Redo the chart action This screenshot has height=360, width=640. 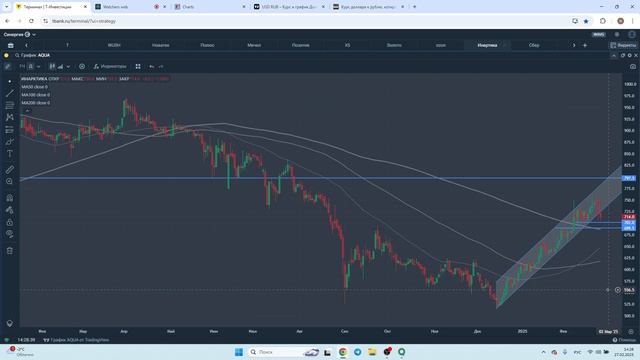tap(161, 66)
